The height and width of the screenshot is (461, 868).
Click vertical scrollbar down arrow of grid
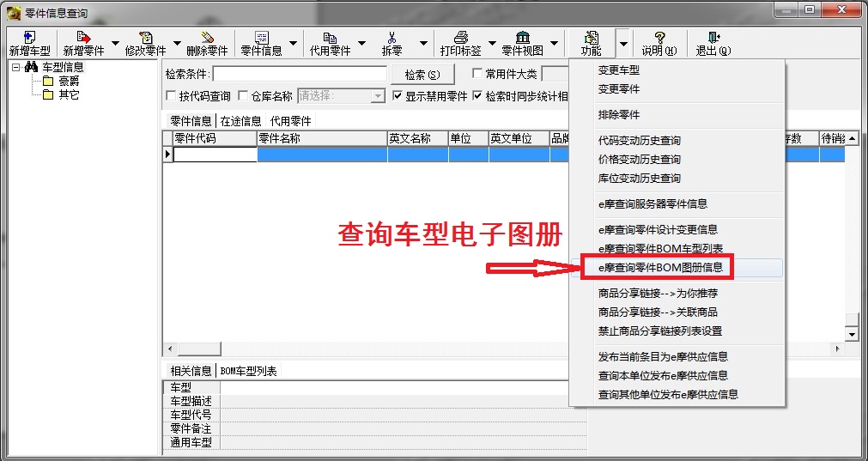tap(852, 334)
